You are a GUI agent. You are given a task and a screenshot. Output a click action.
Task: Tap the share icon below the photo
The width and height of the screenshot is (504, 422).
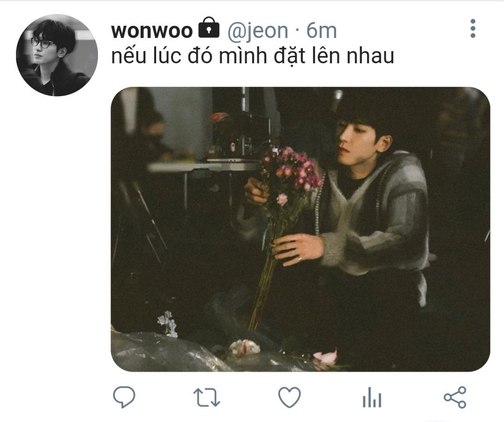pos(455,397)
